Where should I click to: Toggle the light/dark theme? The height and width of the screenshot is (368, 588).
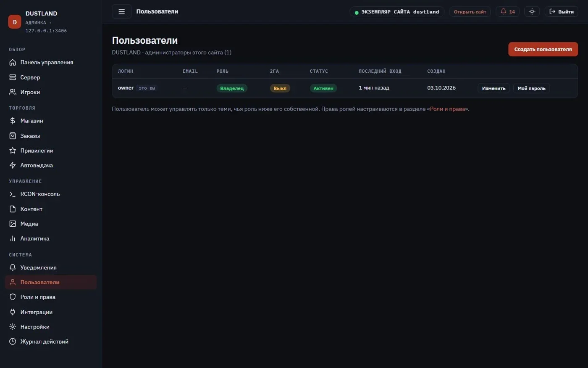532,12
